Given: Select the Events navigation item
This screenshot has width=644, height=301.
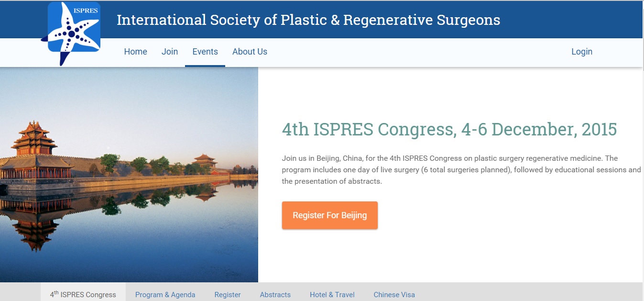Looking at the screenshot, I should [205, 52].
